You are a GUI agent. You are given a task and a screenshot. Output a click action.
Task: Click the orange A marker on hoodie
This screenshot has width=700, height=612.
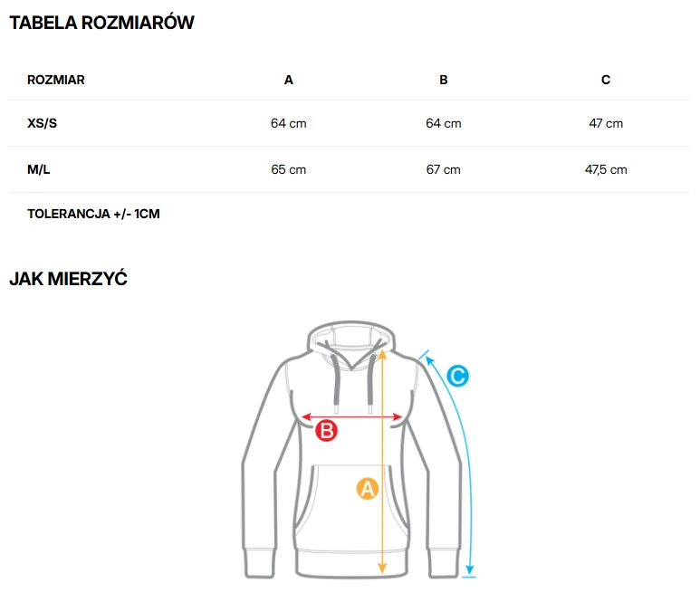tap(367, 489)
